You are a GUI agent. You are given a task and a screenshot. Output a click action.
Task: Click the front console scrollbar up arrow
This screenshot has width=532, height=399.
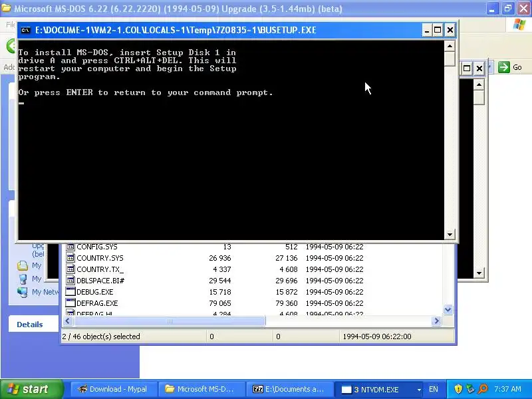(450, 46)
